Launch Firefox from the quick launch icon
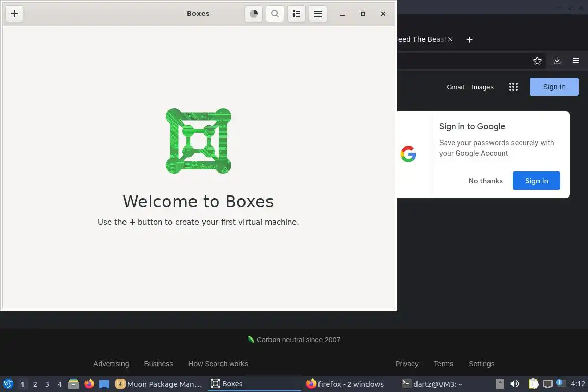 point(89,384)
